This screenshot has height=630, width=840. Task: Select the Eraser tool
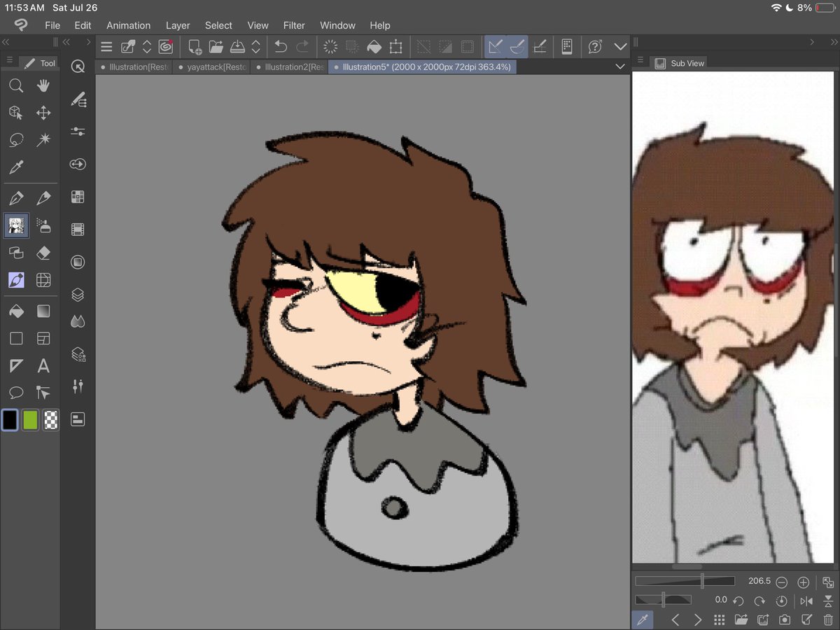[x=43, y=253]
